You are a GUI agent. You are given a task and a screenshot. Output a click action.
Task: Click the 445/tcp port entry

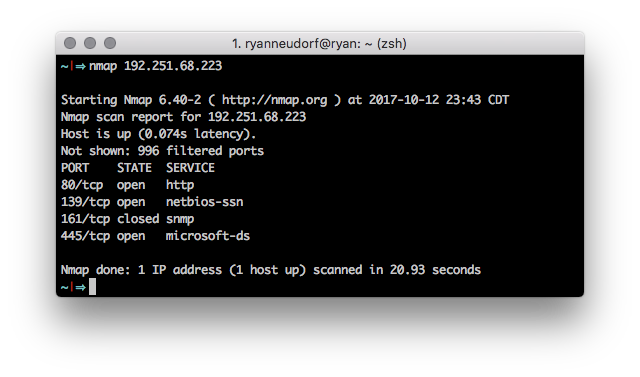click(x=85, y=236)
